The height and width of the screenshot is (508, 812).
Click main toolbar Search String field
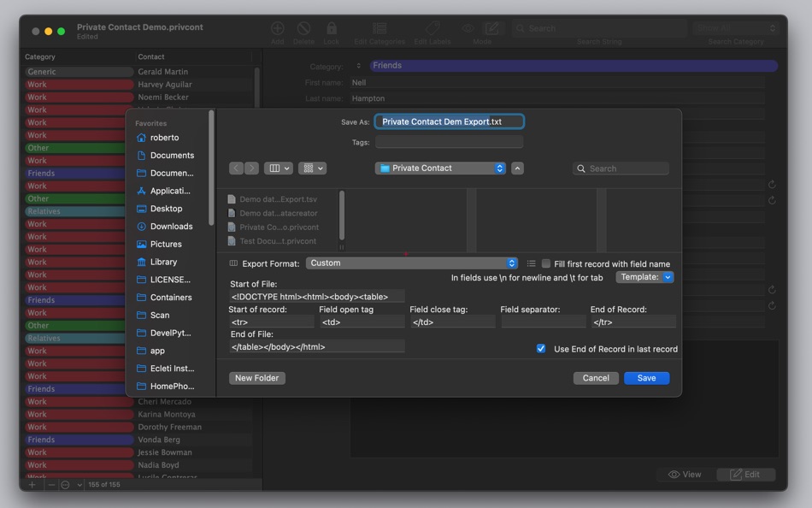599,28
